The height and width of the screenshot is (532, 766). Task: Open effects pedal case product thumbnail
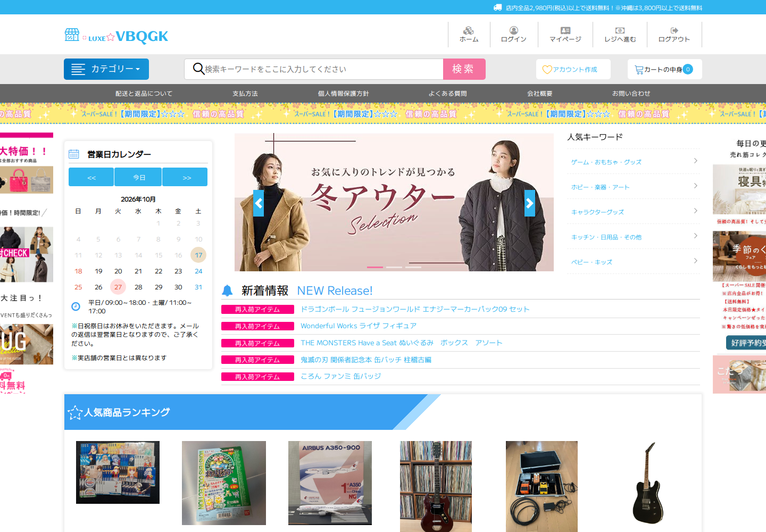coord(542,486)
